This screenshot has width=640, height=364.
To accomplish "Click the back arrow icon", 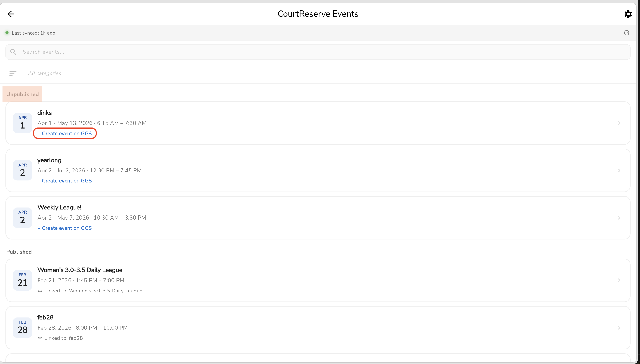I will (x=11, y=14).
